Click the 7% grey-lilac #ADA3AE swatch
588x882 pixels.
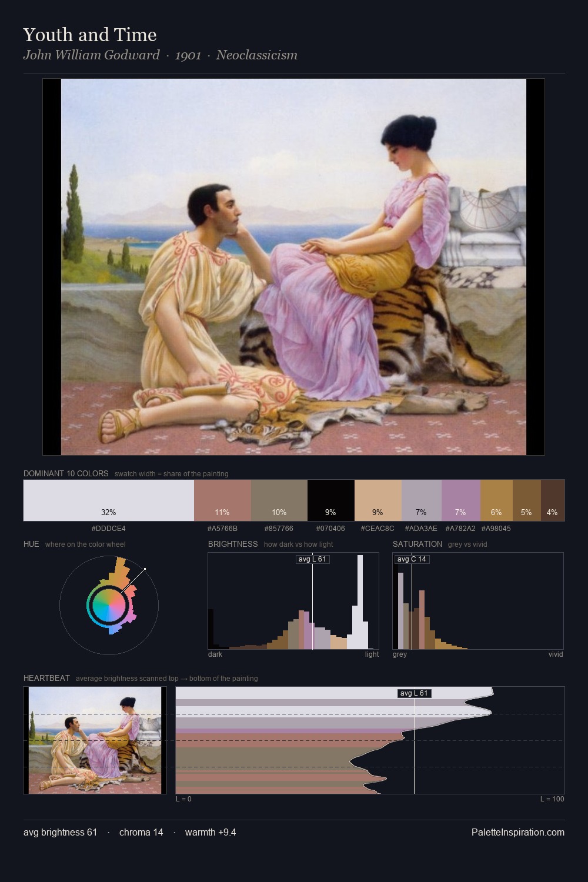(x=422, y=500)
